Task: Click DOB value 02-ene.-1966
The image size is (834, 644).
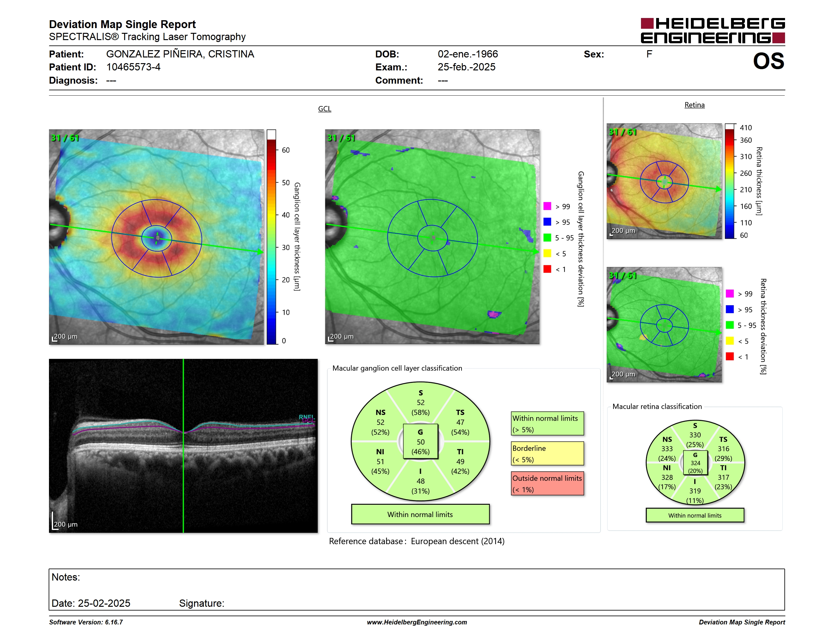Action: coord(468,54)
